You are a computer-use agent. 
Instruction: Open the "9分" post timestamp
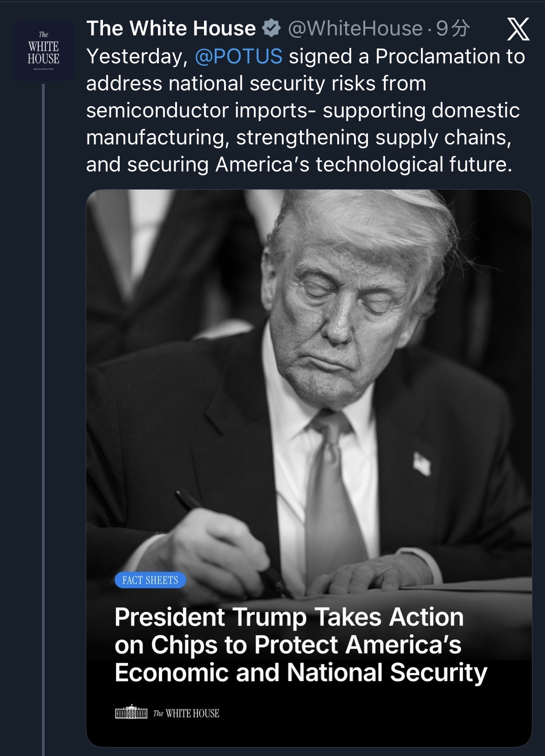[453, 28]
